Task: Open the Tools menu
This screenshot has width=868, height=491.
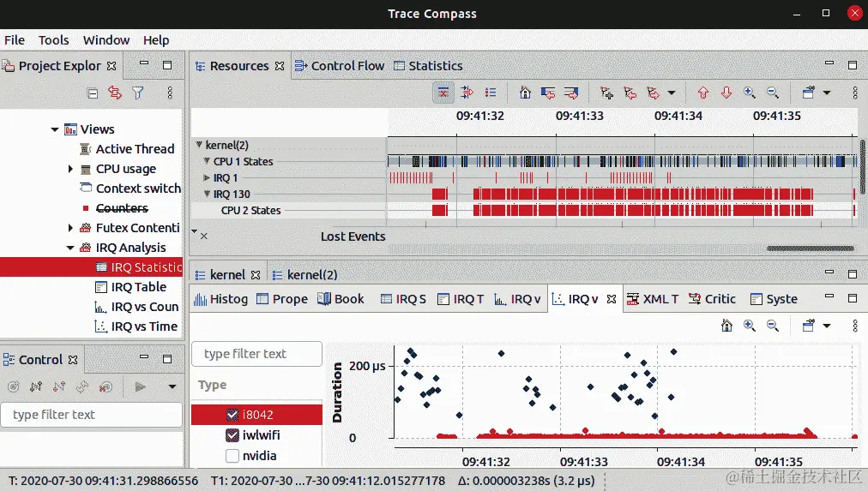Action: tap(54, 39)
